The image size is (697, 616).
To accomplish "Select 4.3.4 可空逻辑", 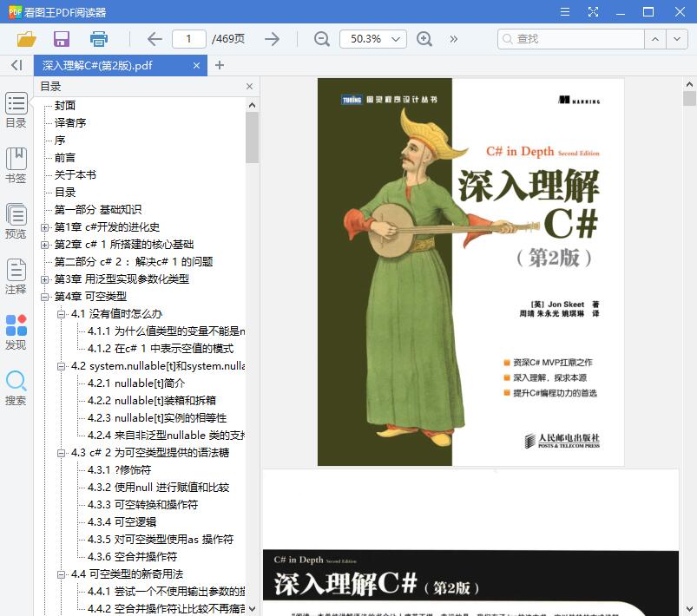I will pyautogui.click(x=122, y=521).
